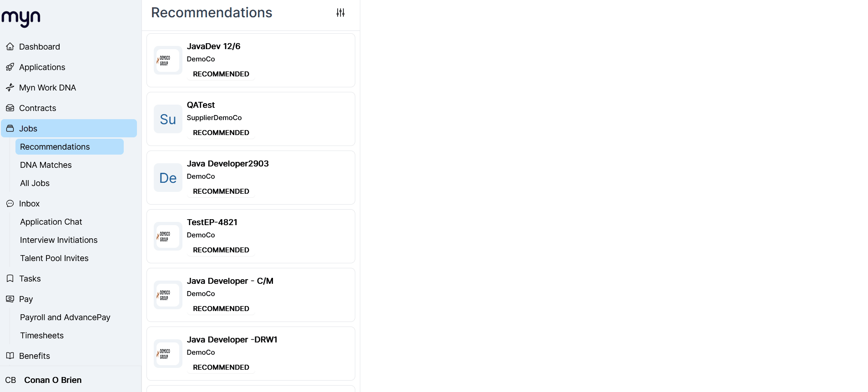Go to All Jobs
The width and height of the screenshot is (868, 392).
[x=35, y=183]
